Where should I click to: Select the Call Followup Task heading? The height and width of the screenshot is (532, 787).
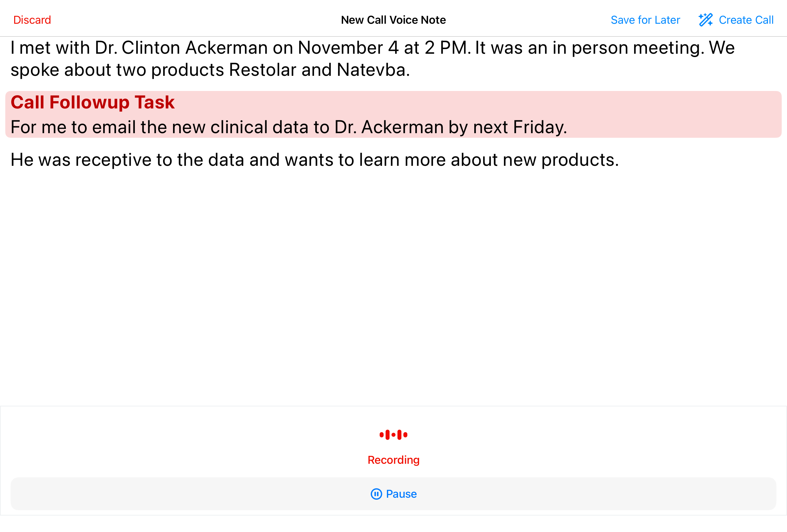click(93, 102)
